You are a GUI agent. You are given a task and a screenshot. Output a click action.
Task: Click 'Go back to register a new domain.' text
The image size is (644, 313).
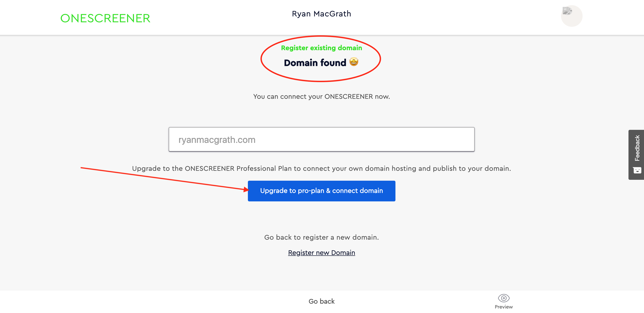pos(321,237)
